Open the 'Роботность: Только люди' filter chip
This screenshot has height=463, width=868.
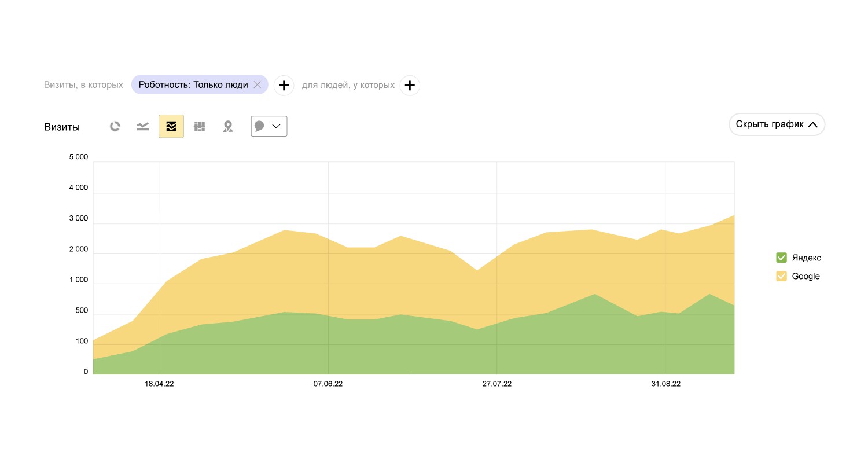[193, 85]
